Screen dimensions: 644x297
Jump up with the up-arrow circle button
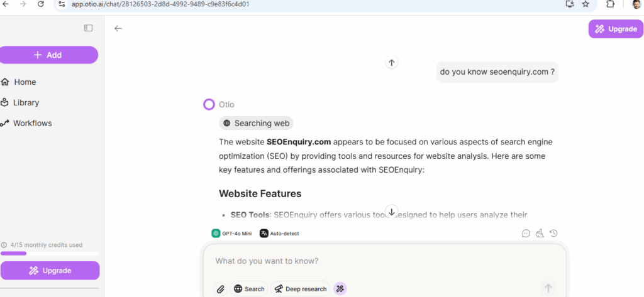pos(391,62)
